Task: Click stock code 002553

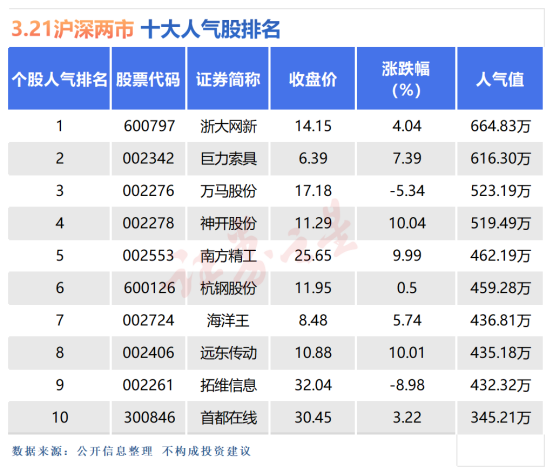Action: (x=148, y=256)
